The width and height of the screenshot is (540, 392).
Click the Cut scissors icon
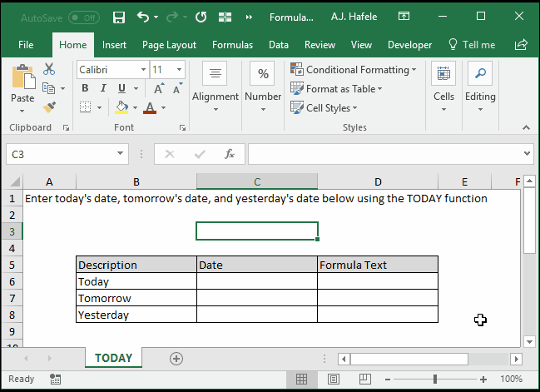click(x=49, y=69)
